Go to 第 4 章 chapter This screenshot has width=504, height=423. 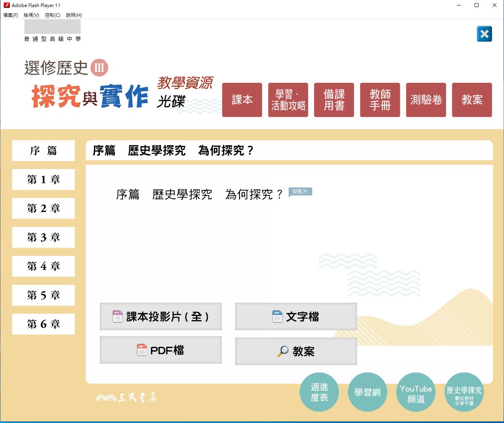point(44,266)
